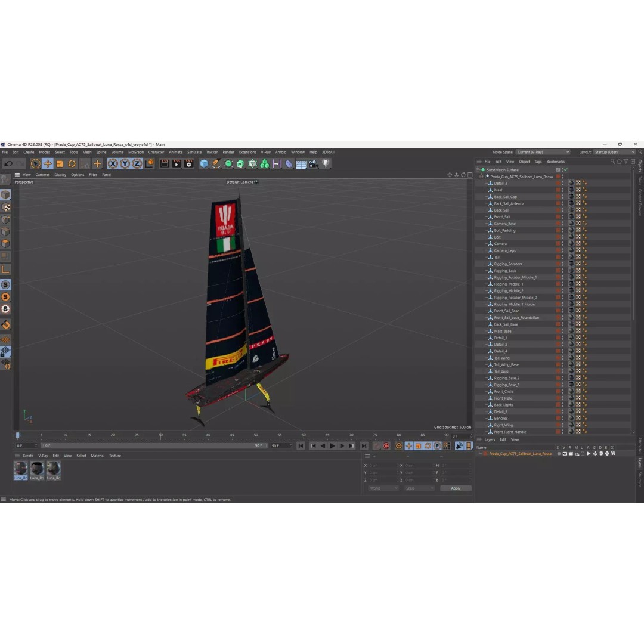Screen dimensions: 644x644
Task: Toggle the Rotation keyframe recording button
Action: [428, 445]
